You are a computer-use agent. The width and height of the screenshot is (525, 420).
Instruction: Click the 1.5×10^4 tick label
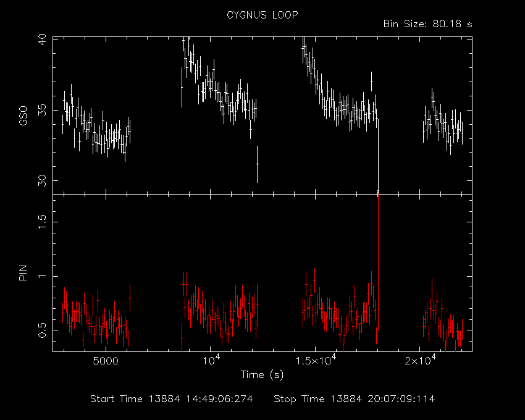click(x=316, y=359)
